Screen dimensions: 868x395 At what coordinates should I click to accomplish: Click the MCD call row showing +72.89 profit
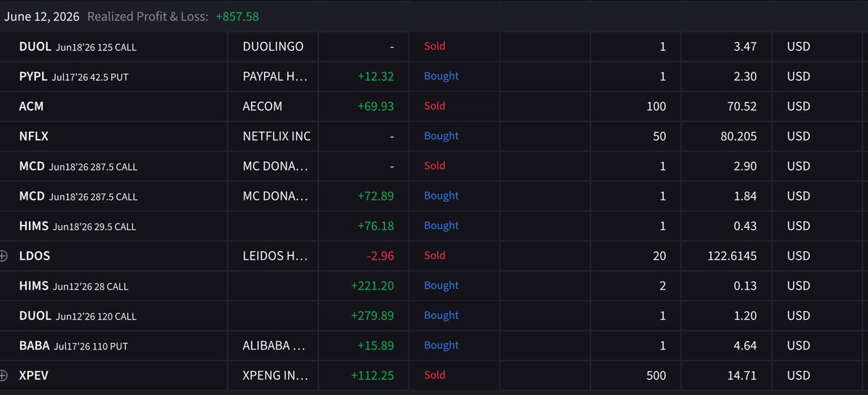(434, 196)
